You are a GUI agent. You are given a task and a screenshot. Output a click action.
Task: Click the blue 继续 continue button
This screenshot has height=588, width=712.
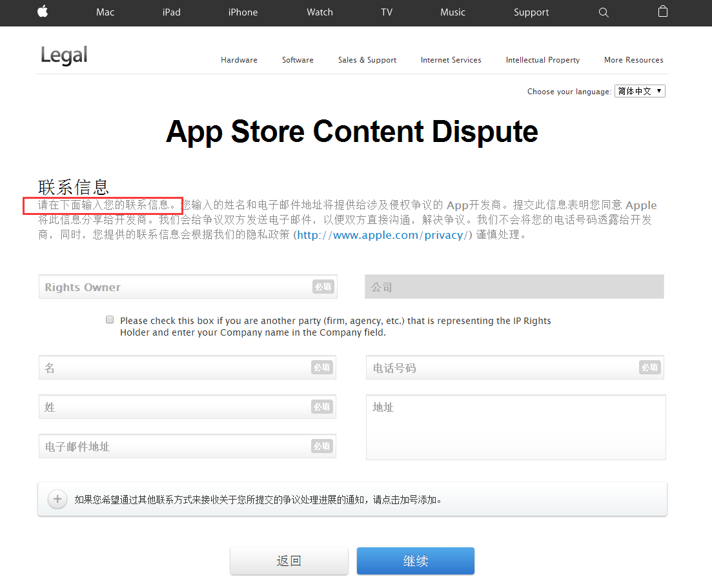(416, 561)
